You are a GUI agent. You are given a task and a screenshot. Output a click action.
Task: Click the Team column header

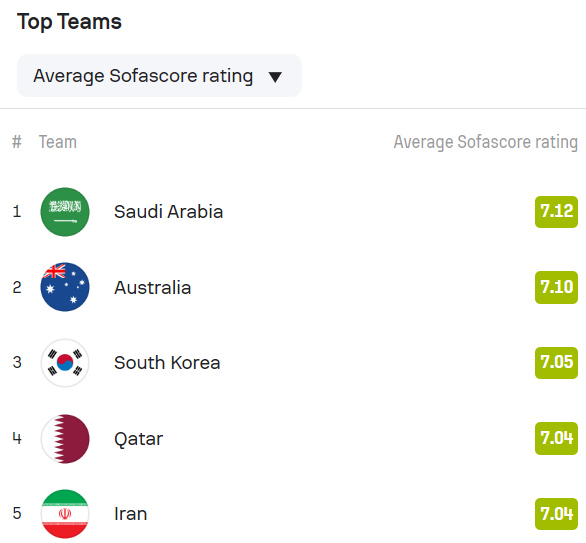58,142
